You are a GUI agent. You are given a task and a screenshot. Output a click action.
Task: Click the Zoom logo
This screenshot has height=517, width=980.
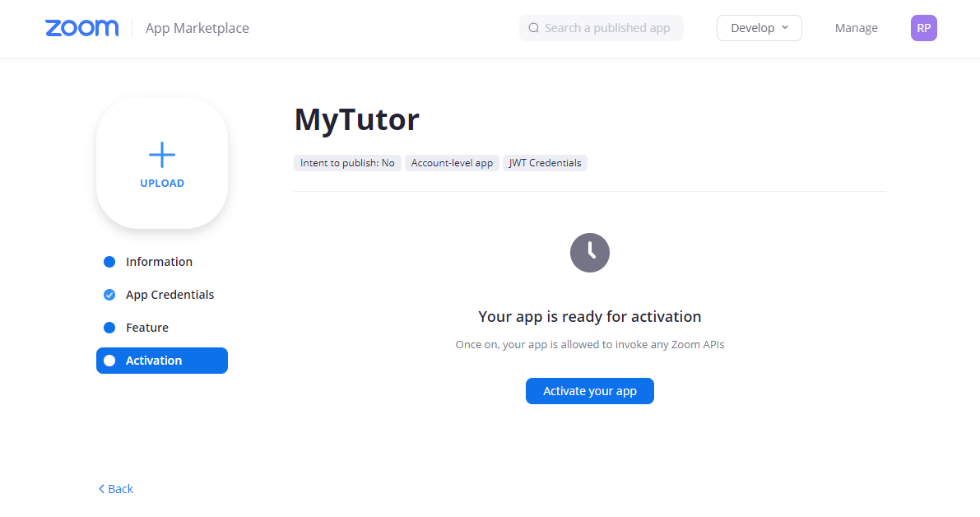(x=81, y=28)
